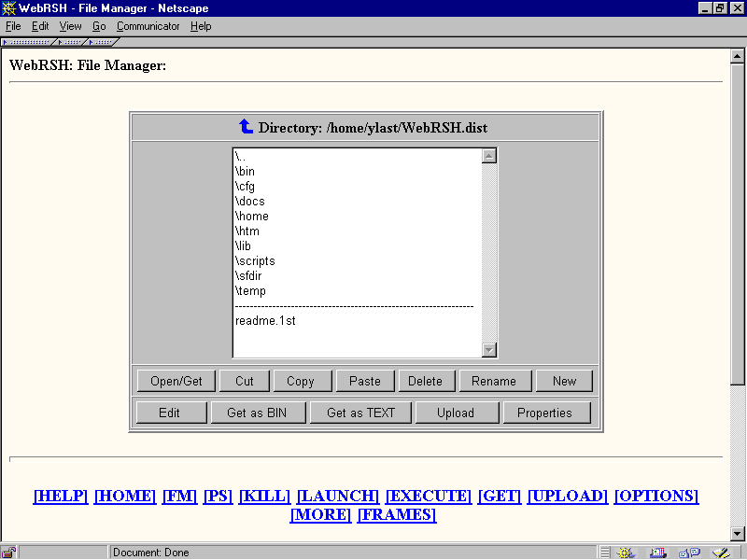Screen dimensions: 747x560
Task: Open the View menu
Action: (x=70, y=26)
